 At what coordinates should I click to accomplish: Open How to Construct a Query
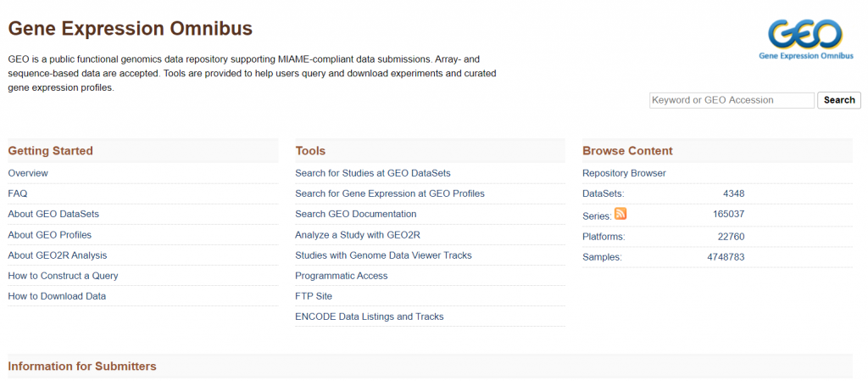pyautogui.click(x=63, y=276)
